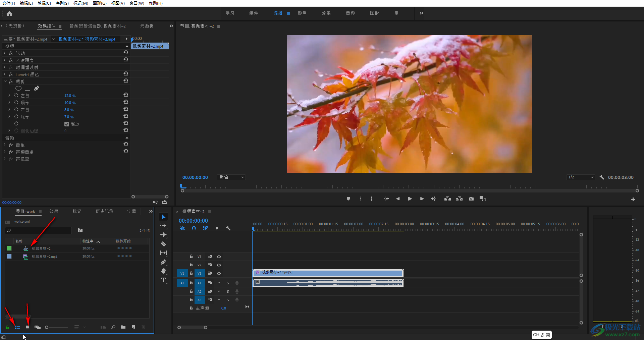The height and width of the screenshot is (340, 644).
Task: Collapse the Crop effect
Action: [5, 81]
